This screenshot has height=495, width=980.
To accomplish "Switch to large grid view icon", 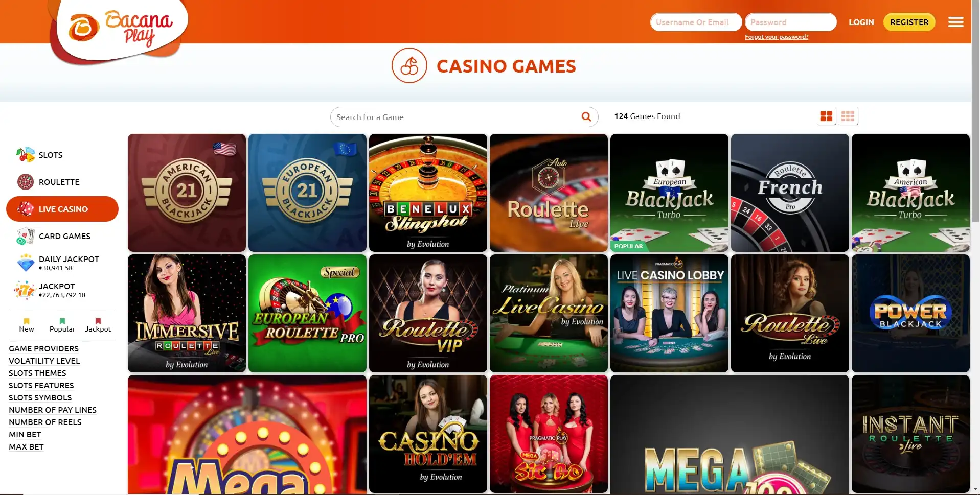I will [826, 116].
